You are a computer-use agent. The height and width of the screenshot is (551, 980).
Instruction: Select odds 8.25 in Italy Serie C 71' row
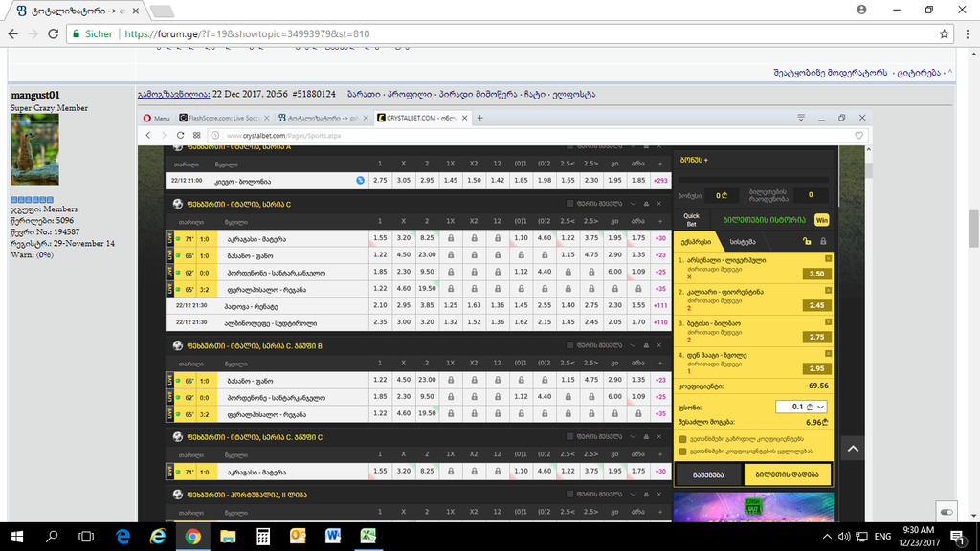(x=427, y=238)
